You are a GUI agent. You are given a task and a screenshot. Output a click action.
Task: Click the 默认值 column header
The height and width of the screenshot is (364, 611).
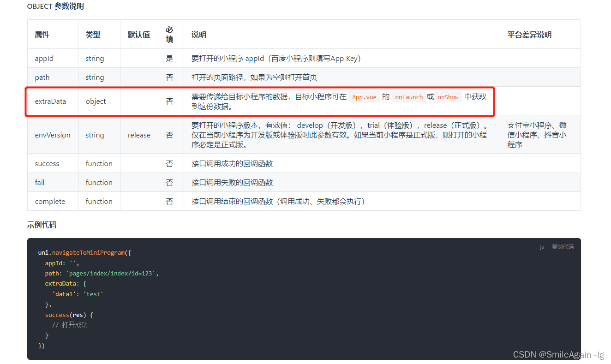[x=139, y=35]
